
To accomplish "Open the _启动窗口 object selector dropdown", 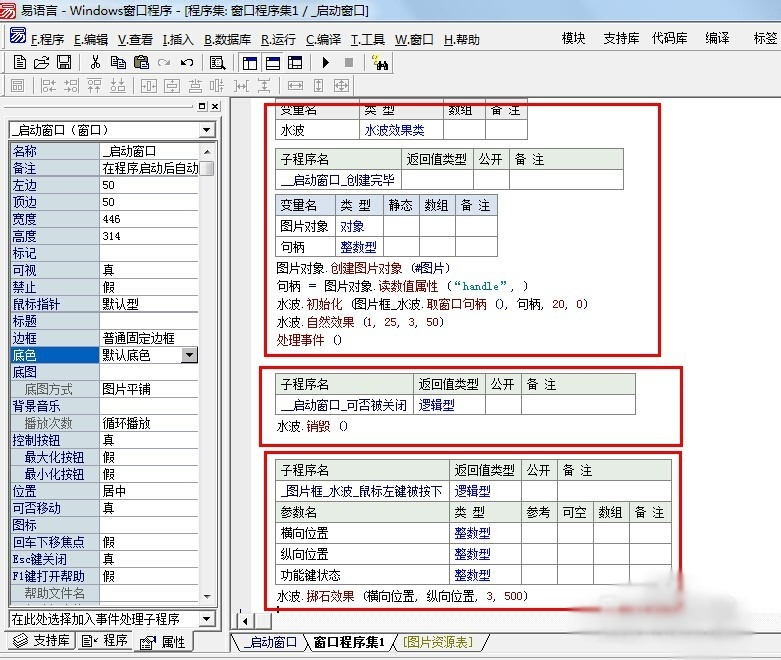I will 207,130.
